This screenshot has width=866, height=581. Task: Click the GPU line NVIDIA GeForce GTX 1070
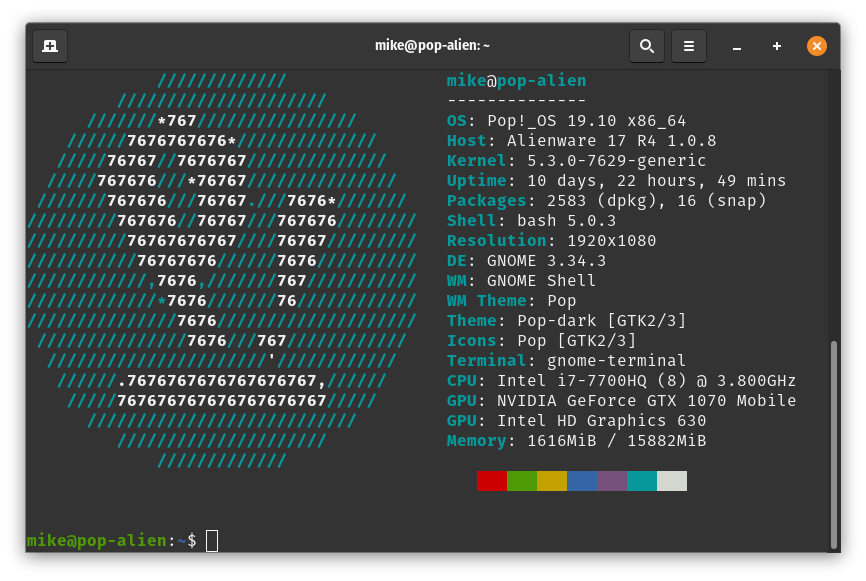(621, 400)
